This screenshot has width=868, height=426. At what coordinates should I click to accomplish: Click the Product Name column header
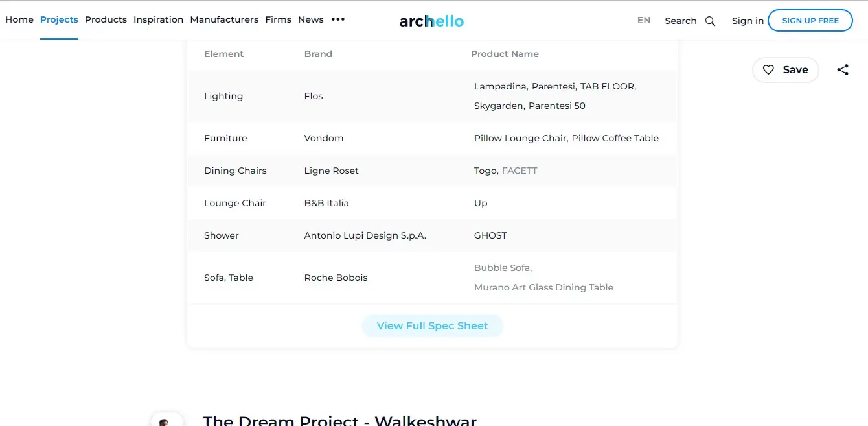point(505,54)
